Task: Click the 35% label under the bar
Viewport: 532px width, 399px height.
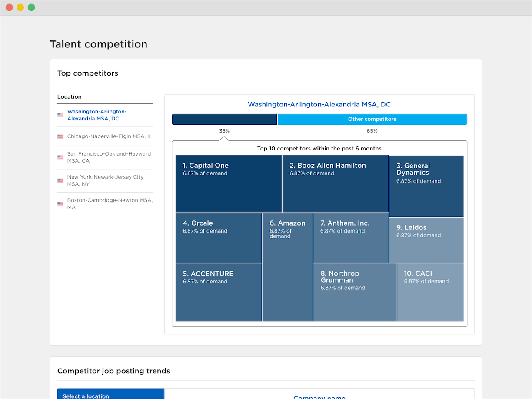Action: coord(224,131)
